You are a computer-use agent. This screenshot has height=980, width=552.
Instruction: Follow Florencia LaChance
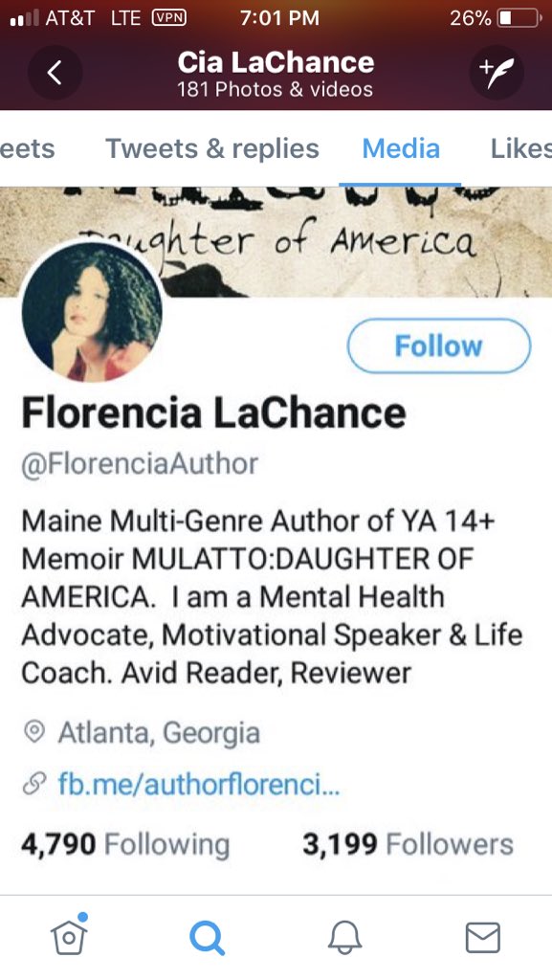click(439, 345)
